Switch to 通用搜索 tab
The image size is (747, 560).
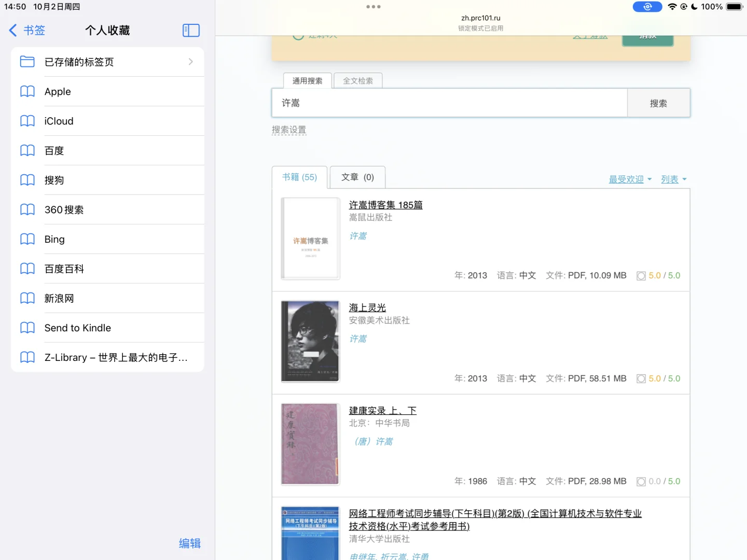coord(307,81)
